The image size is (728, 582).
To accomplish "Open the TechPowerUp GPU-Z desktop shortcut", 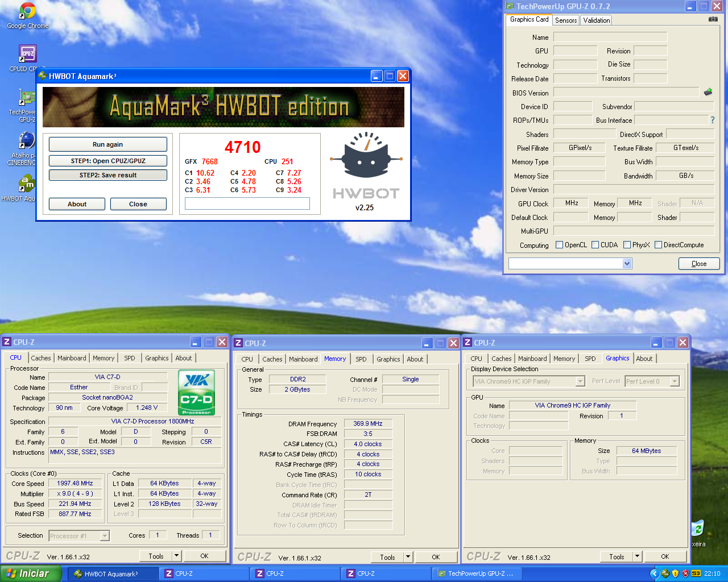I will point(27,97).
